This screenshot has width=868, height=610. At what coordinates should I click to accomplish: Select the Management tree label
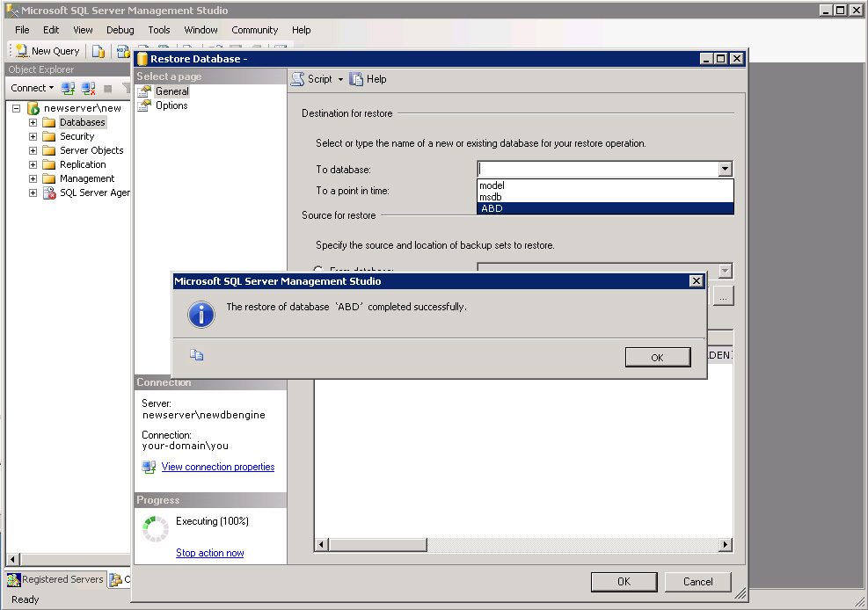87,178
